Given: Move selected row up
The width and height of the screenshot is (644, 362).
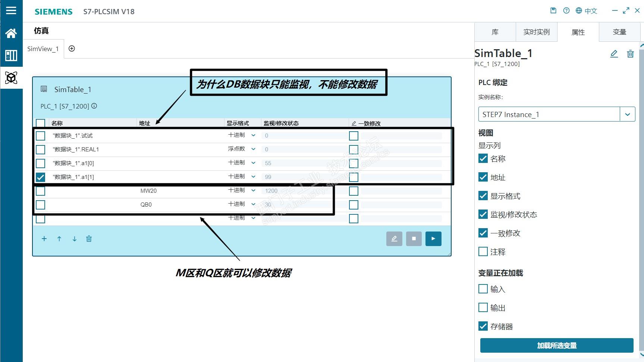Looking at the screenshot, I should coord(59,239).
